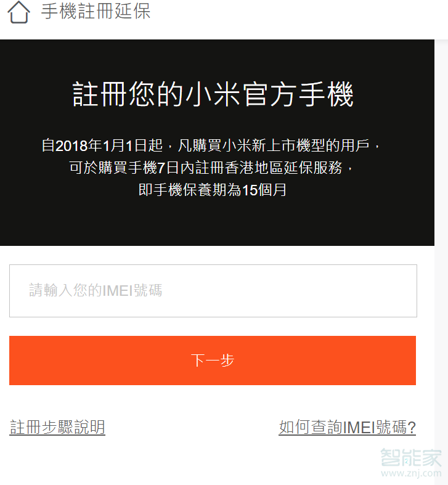Open the 註冊步驟說明 link
Screen dimensions: 448x485
coord(57,427)
